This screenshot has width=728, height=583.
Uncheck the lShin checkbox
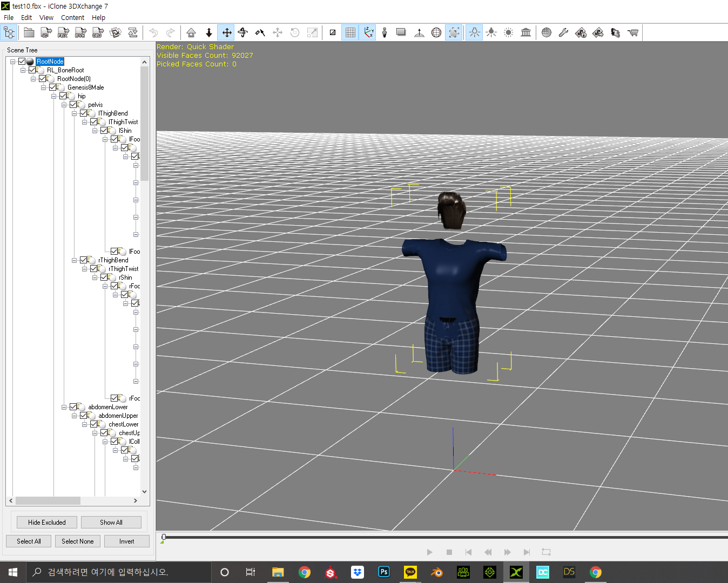click(104, 131)
